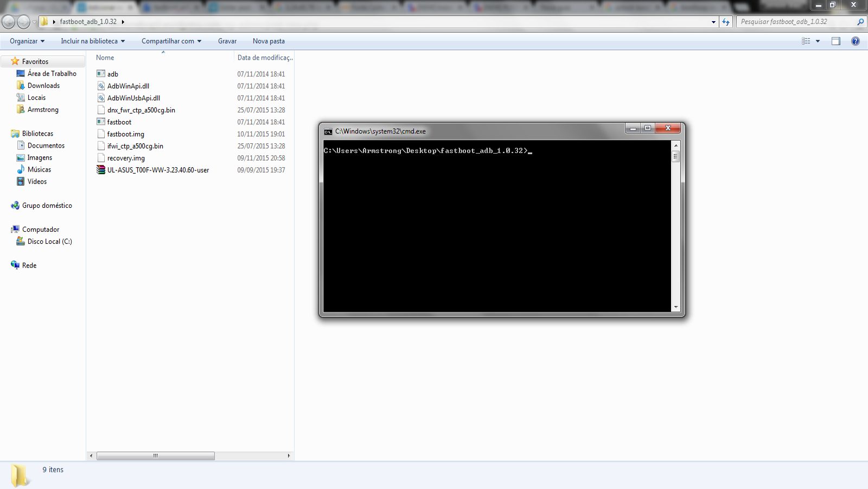Click the search magnifier icon
This screenshot has height=489, width=868.
860,22
